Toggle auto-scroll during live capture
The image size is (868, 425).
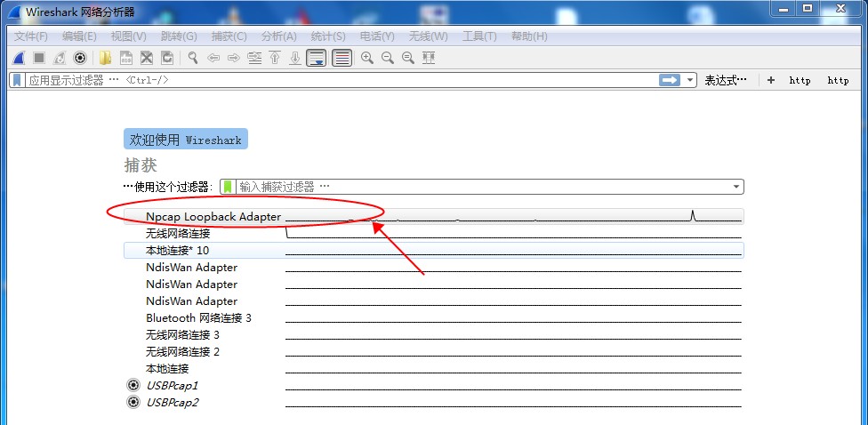317,58
